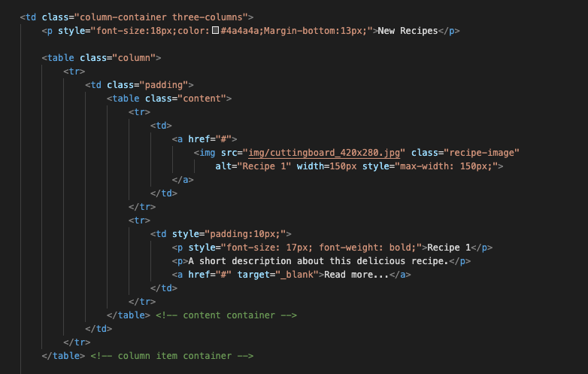Click the text 'A short description about this delicious recipe.'
Image resolution: width=588 pixels, height=374 pixels.
tap(318, 261)
